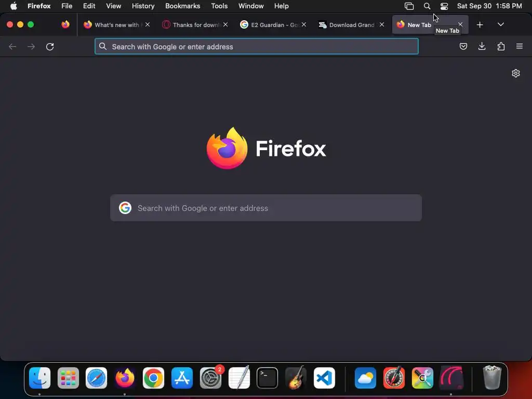Open the Extensions puzzle icon
The width and height of the screenshot is (532, 399).
tap(501, 46)
